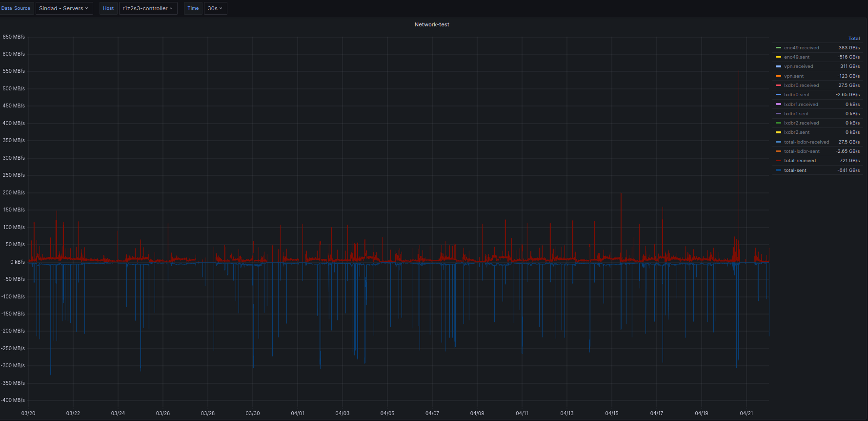Viewport: 868px width, 421px height.
Task: Toggle the total-lxdbr-received series visibility
Action: pyautogui.click(x=806, y=142)
